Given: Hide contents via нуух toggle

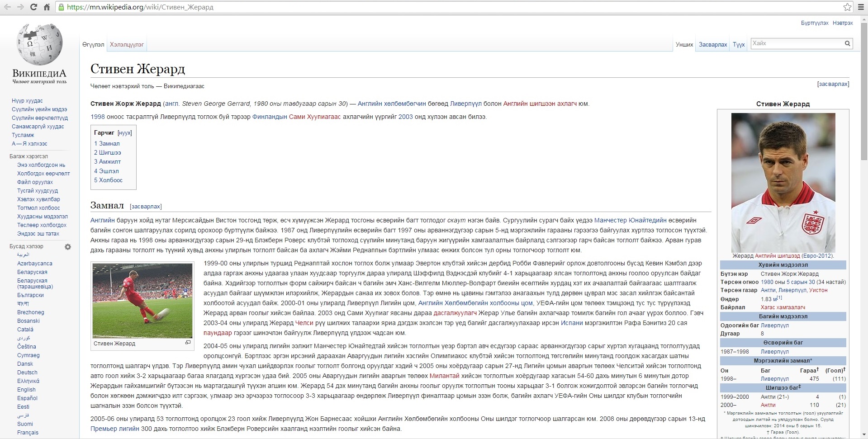Looking at the screenshot, I should click(125, 133).
